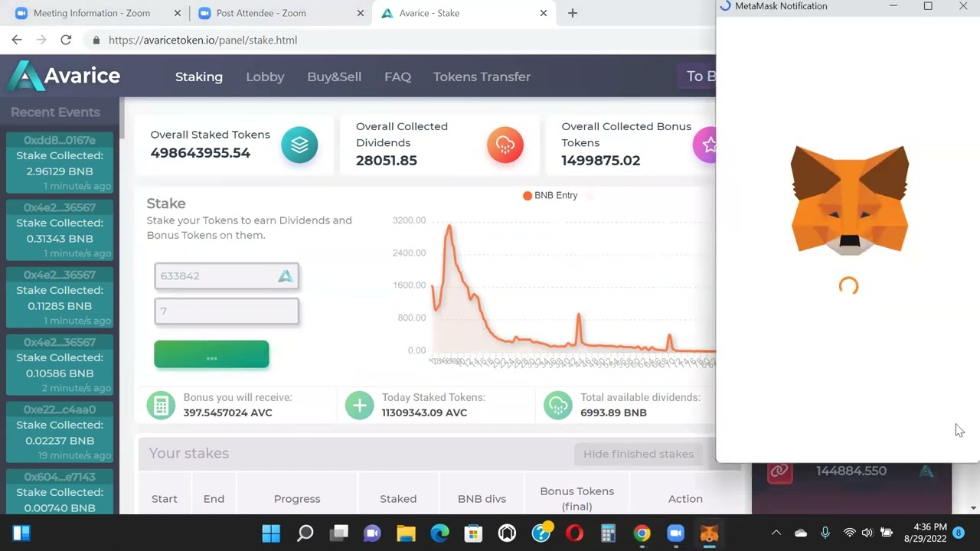Open Microsoft Store from the taskbar
Image resolution: width=980 pixels, height=551 pixels.
point(473,533)
